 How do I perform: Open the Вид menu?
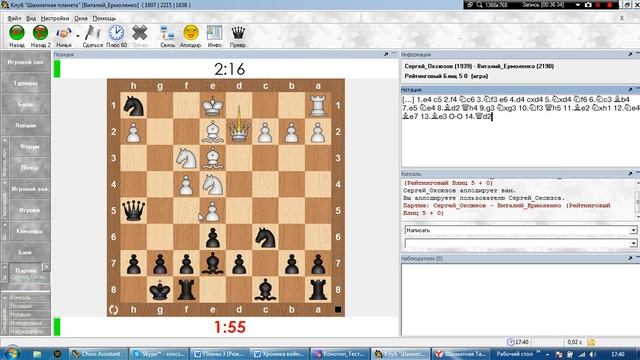[31, 18]
